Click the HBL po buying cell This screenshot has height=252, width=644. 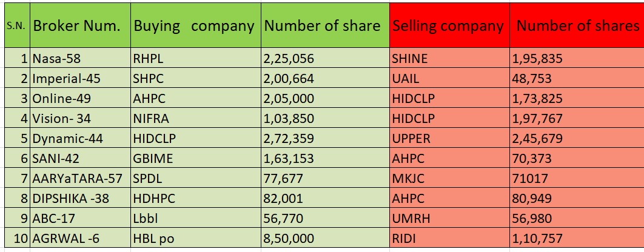click(196, 238)
